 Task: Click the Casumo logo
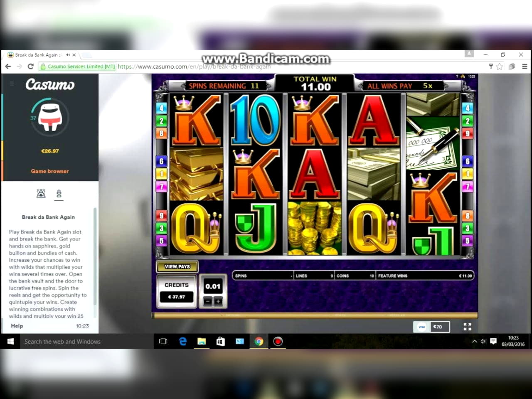pos(50,84)
